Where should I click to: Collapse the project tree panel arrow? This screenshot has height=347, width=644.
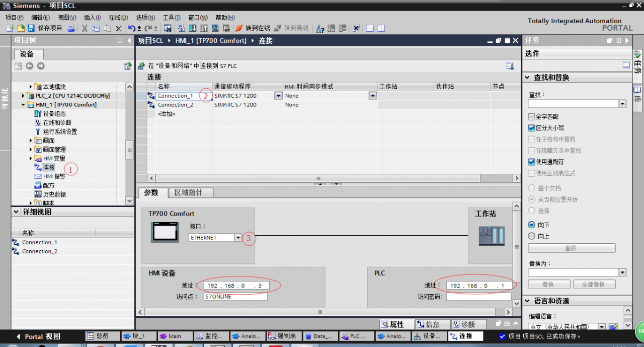(x=129, y=40)
